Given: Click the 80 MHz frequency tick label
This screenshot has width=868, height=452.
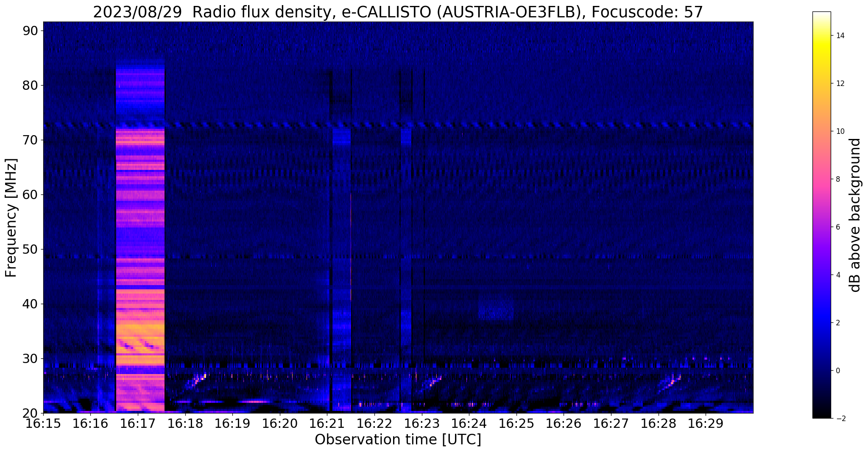Looking at the screenshot, I should 30,85.
